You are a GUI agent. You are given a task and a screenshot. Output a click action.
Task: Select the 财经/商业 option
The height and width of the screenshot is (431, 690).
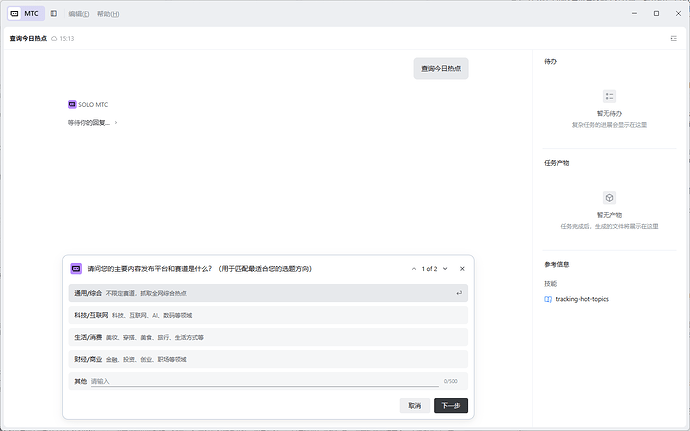[x=268, y=359]
